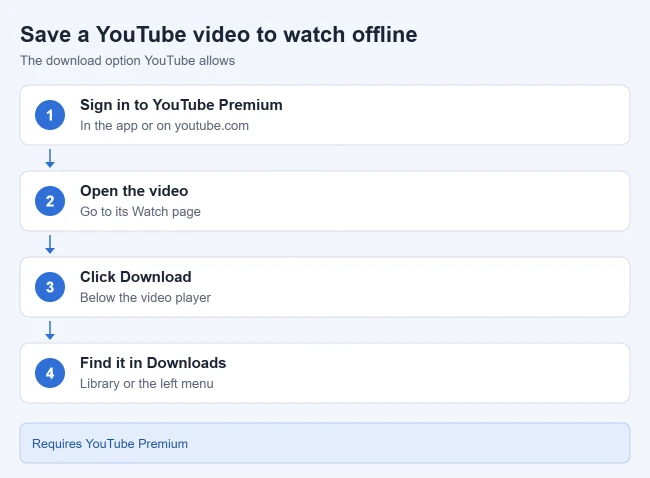Click the subtitle "The download option YouTube allows"
The width and height of the screenshot is (650, 478).
128,61
